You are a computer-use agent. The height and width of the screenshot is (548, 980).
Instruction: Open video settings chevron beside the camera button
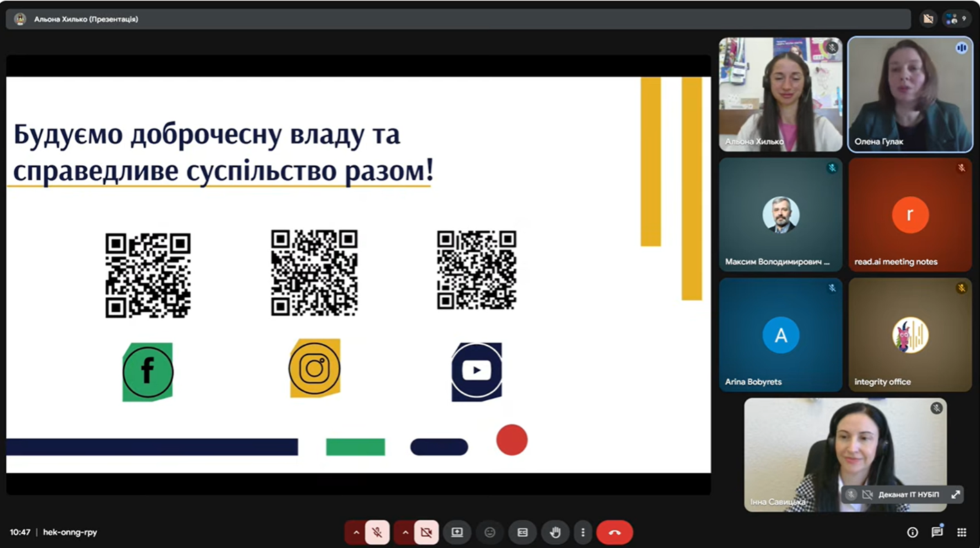click(x=405, y=533)
